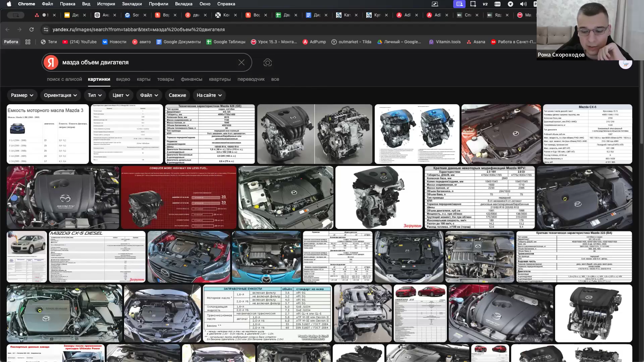Toggle the Свежие filter
644x362 pixels.
(177, 95)
